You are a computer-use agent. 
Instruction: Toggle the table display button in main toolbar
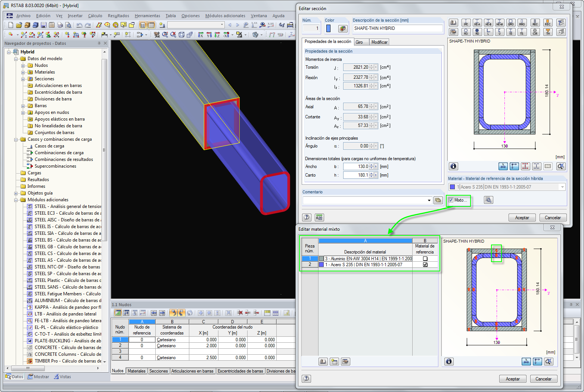point(151,25)
